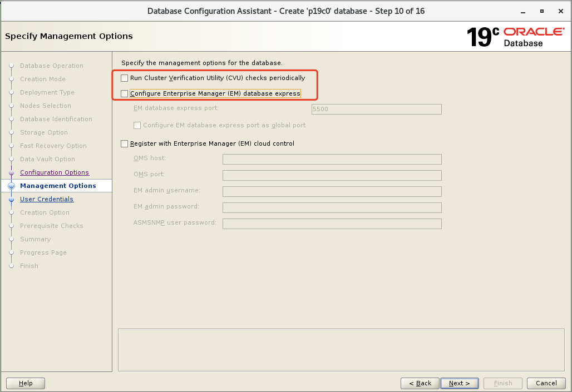The image size is (572, 392).
Task: Click the Help button
Action: pos(26,383)
